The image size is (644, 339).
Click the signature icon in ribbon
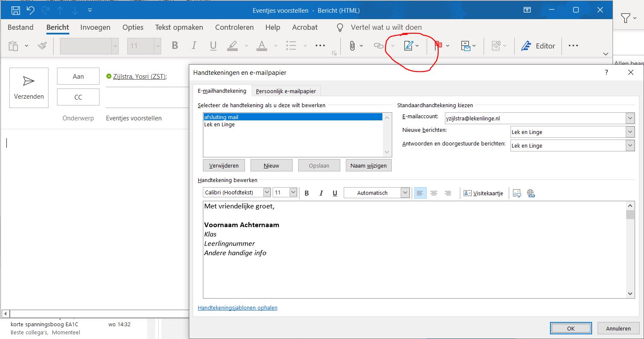[408, 46]
